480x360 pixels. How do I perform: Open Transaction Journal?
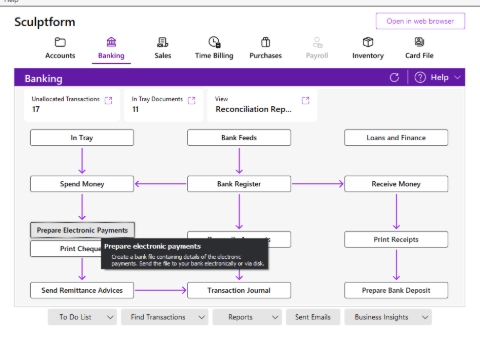coord(239,290)
